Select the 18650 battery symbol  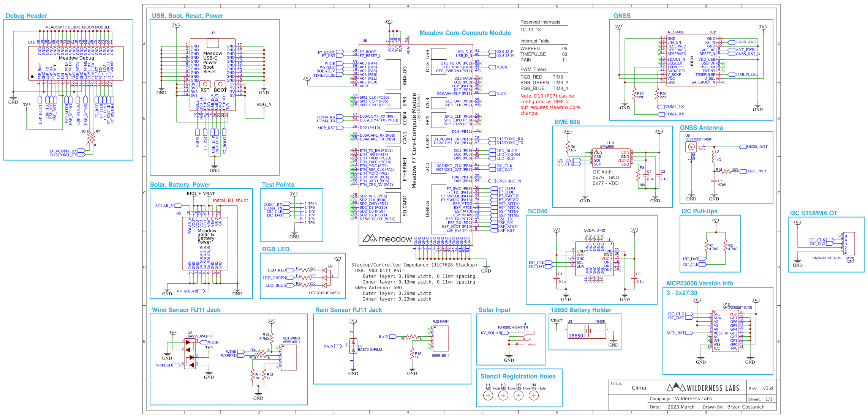point(587,331)
